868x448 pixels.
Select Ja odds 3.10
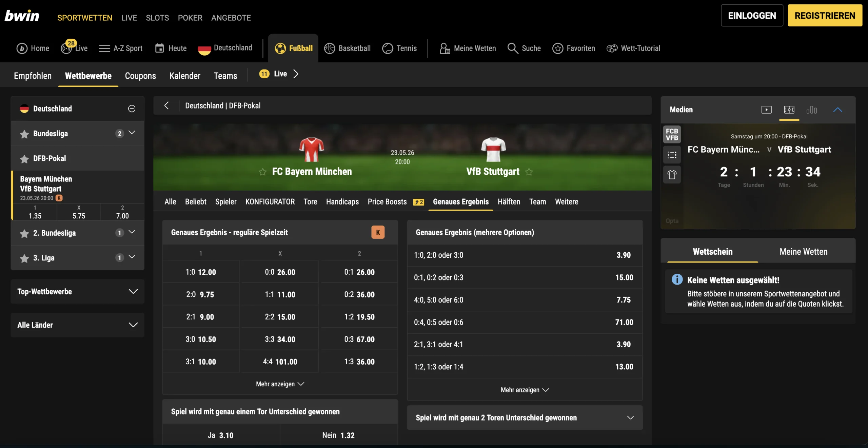click(221, 435)
